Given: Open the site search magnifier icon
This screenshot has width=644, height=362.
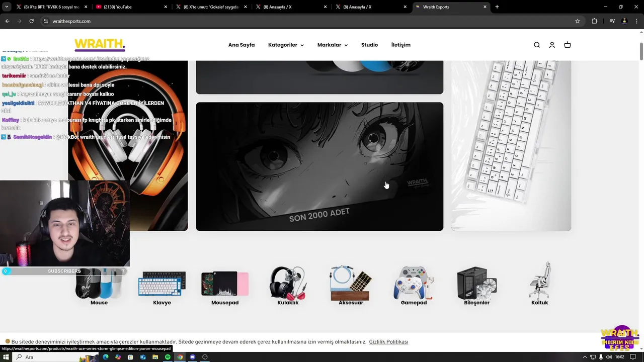Looking at the screenshot, I should (x=537, y=45).
